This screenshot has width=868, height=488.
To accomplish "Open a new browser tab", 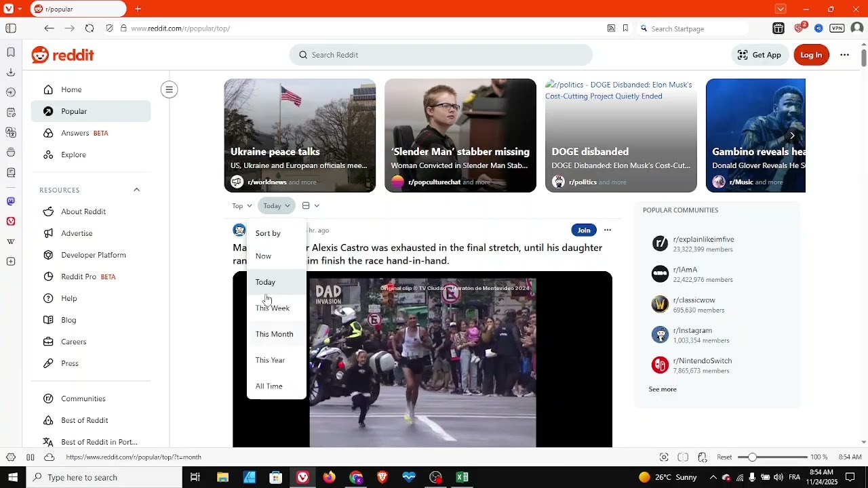I will point(138,9).
